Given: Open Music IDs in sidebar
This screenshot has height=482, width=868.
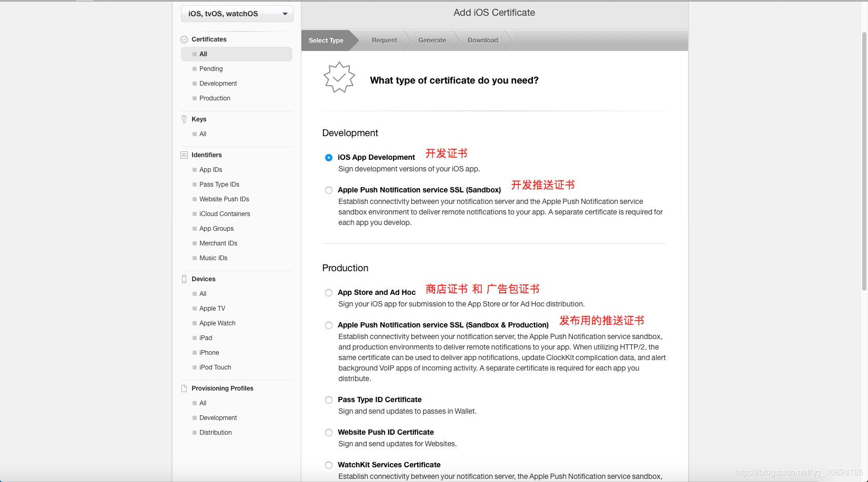Looking at the screenshot, I should [x=214, y=258].
